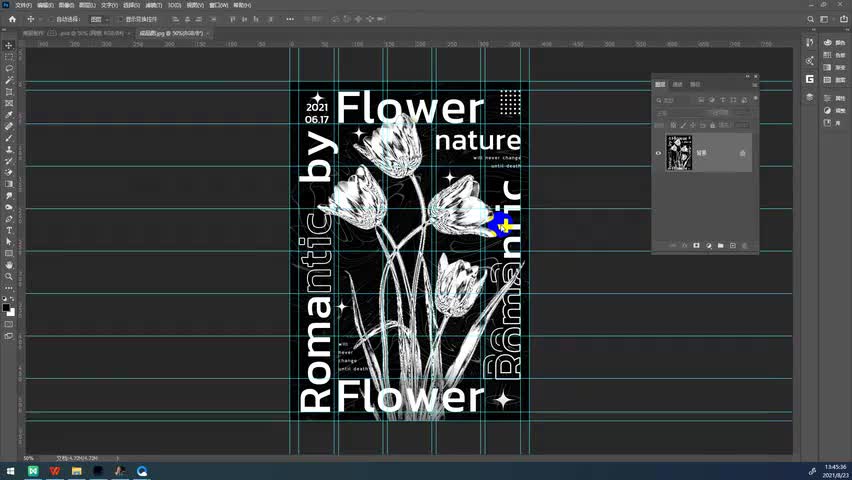852x480 pixels.
Task: Select the Crop tool
Action: pyautogui.click(x=9, y=92)
